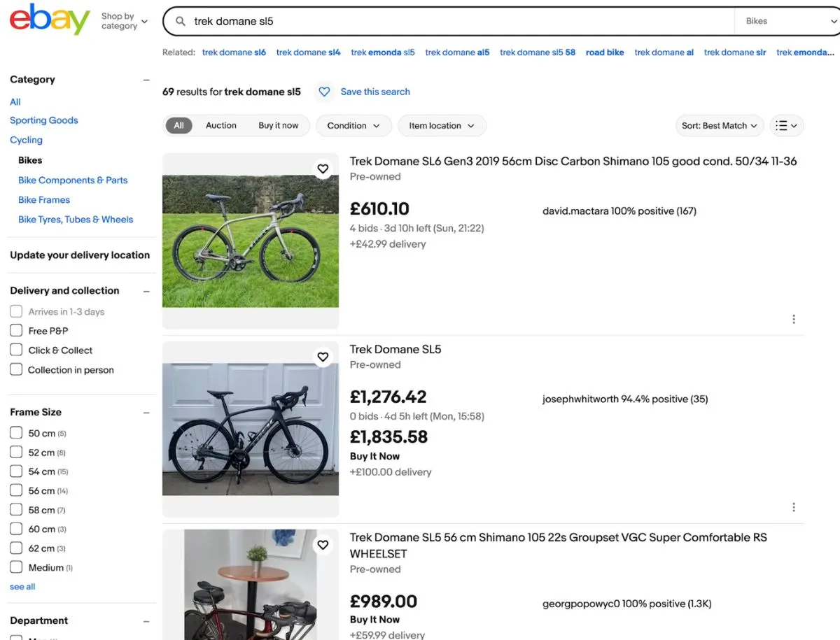This screenshot has height=640, width=840.
Task: Select 60 cm frame size
Action: [16, 529]
